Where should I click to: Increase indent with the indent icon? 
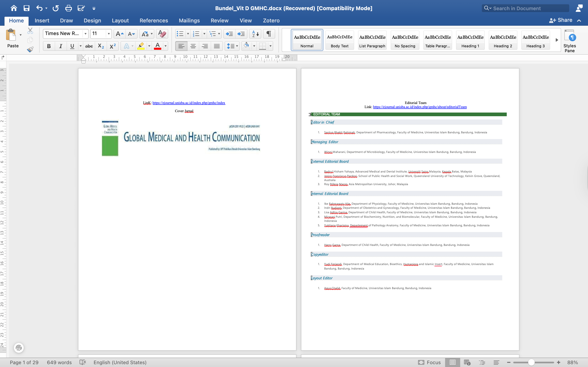point(241,34)
